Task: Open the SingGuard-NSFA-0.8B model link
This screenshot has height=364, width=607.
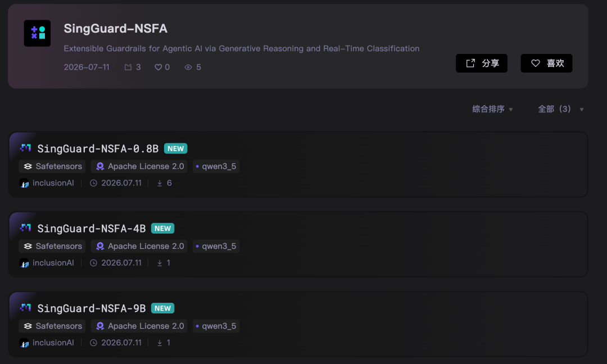Action: [98, 148]
